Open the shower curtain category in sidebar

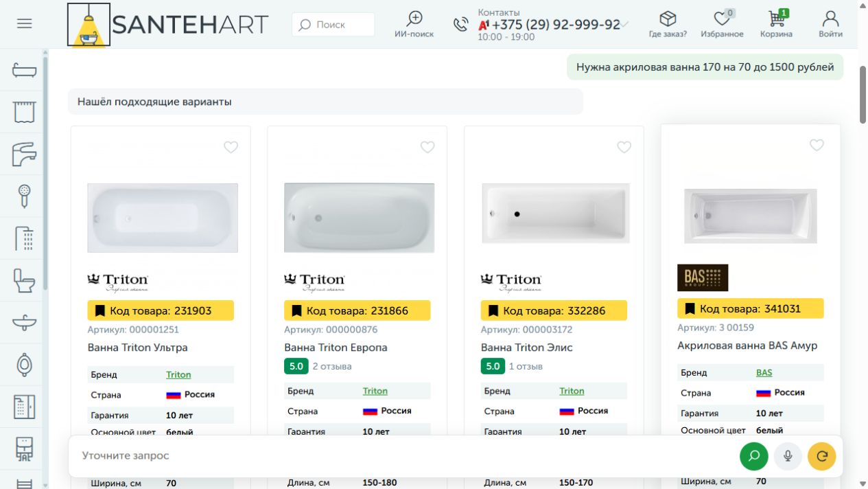coord(25,112)
